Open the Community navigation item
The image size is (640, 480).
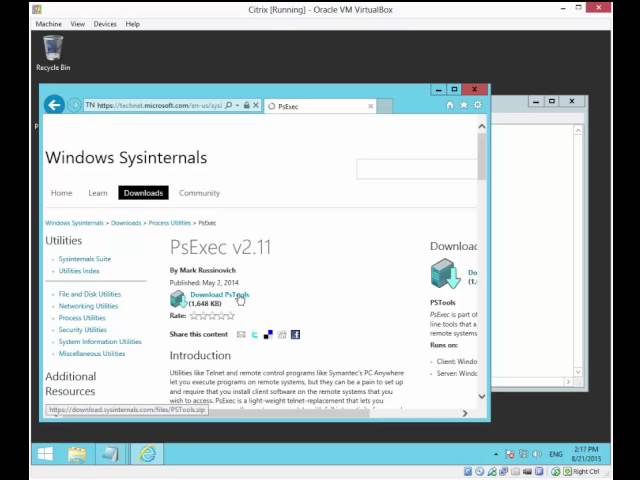(199, 193)
